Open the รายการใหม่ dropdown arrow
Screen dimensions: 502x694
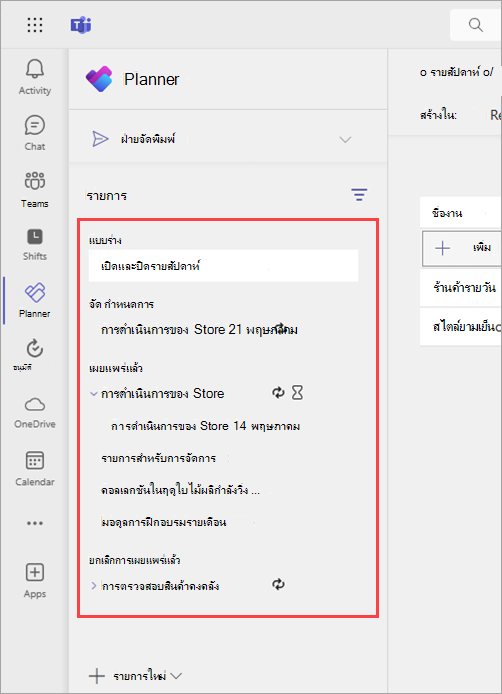(176, 676)
